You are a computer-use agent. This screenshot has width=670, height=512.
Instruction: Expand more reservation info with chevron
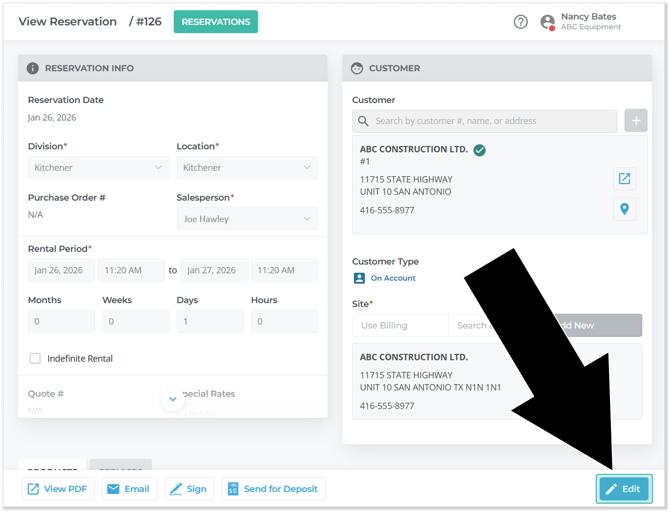pyautogui.click(x=172, y=399)
